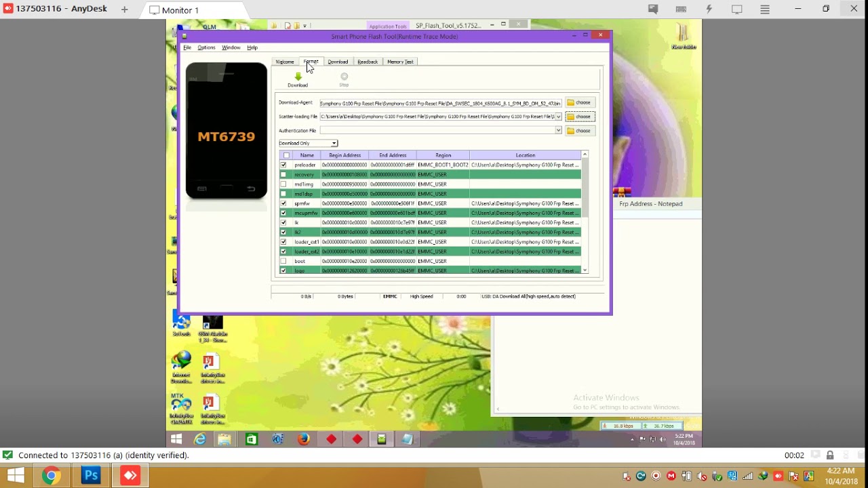Open the Download Only mode dropdown

click(308, 143)
